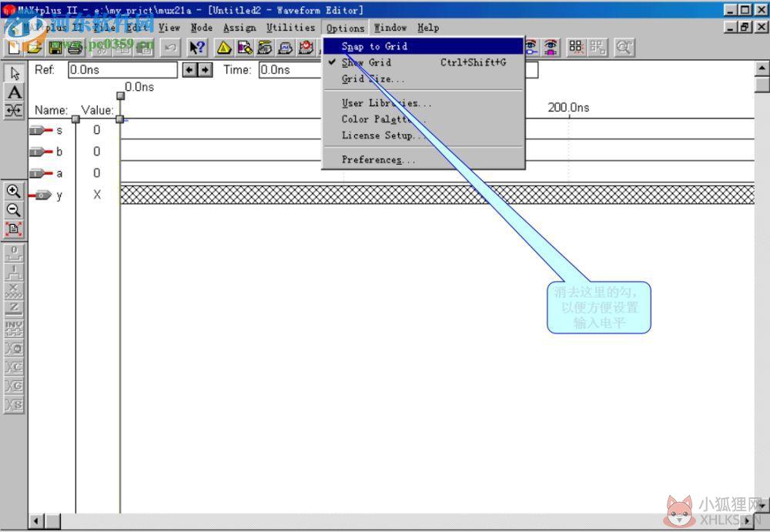Click the reference cursor handle under 0.0ns
The width and height of the screenshot is (770, 532).
coord(120,95)
